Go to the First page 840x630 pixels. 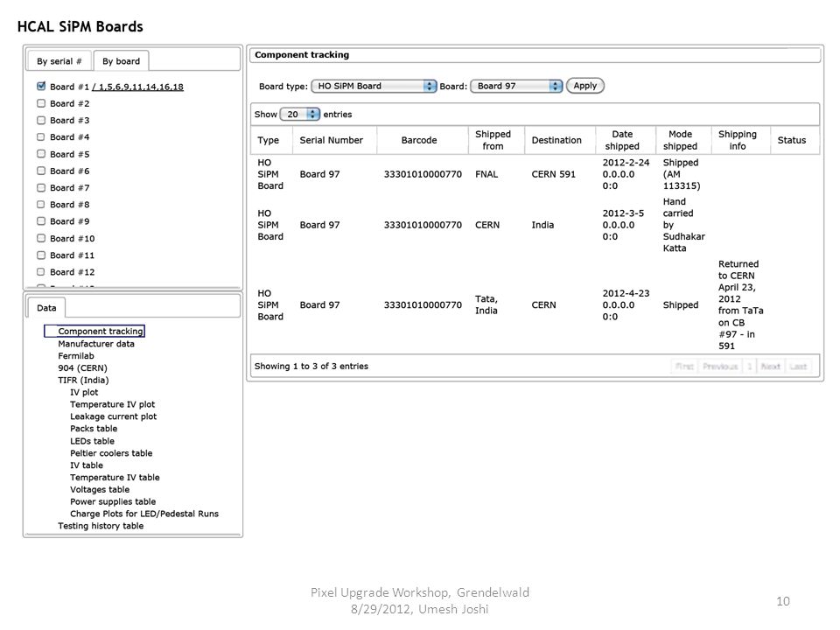tap(684, 367)
